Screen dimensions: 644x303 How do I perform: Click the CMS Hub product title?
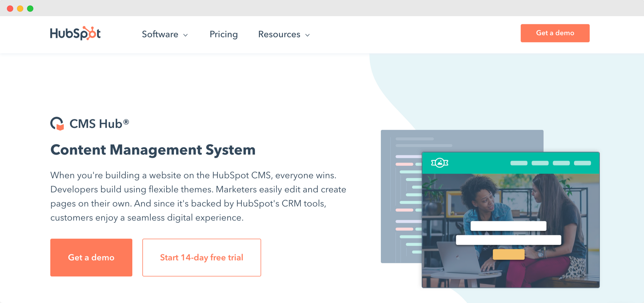99,123
